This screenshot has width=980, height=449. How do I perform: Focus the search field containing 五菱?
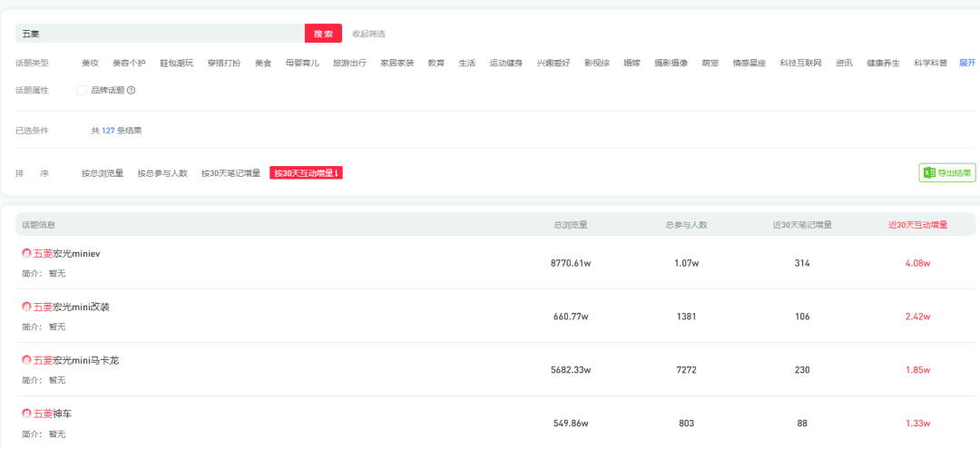(160, 33)
